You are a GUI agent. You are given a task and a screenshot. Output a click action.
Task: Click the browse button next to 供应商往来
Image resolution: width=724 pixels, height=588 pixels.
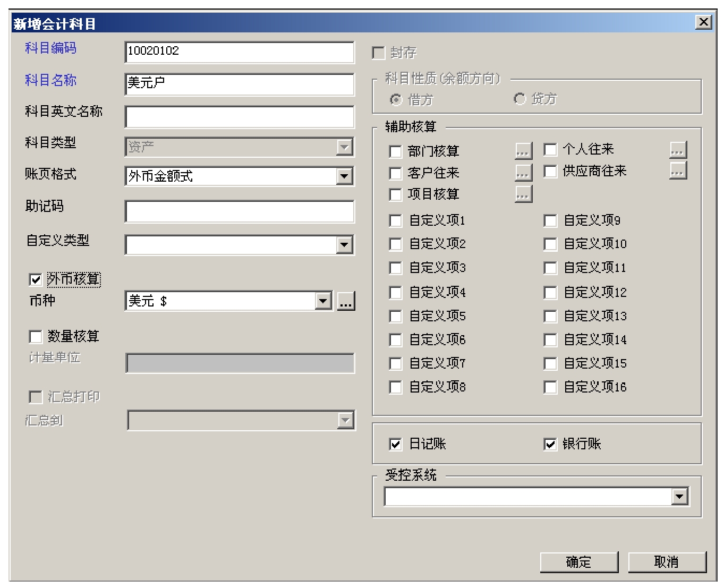pos(678,171)
